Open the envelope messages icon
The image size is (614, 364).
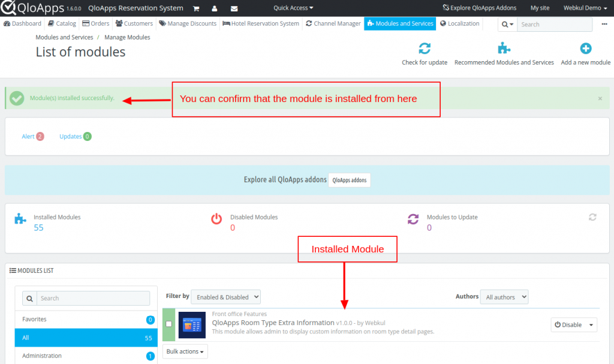pyautogui.click(x=234, y=8)
